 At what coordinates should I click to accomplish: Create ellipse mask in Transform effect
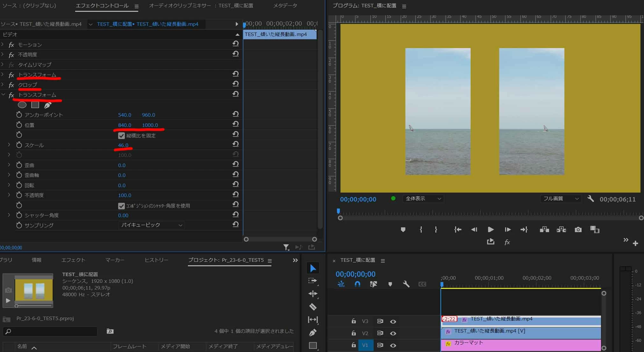[22, 105]
